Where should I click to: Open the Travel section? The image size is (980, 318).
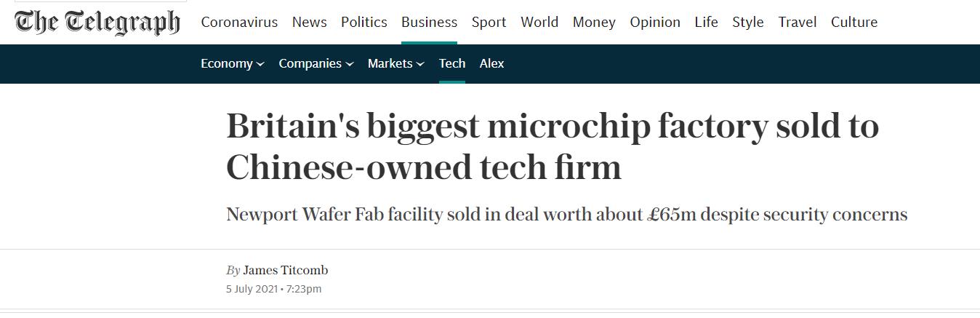798,22
